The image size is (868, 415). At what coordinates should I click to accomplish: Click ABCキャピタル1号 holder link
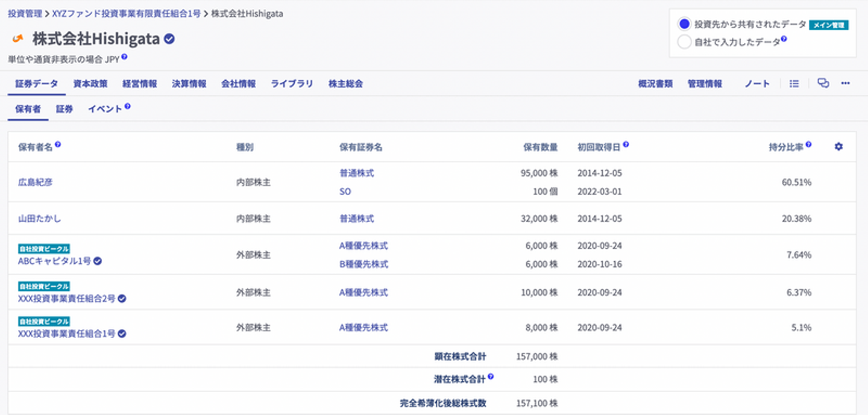click(54, 261)
